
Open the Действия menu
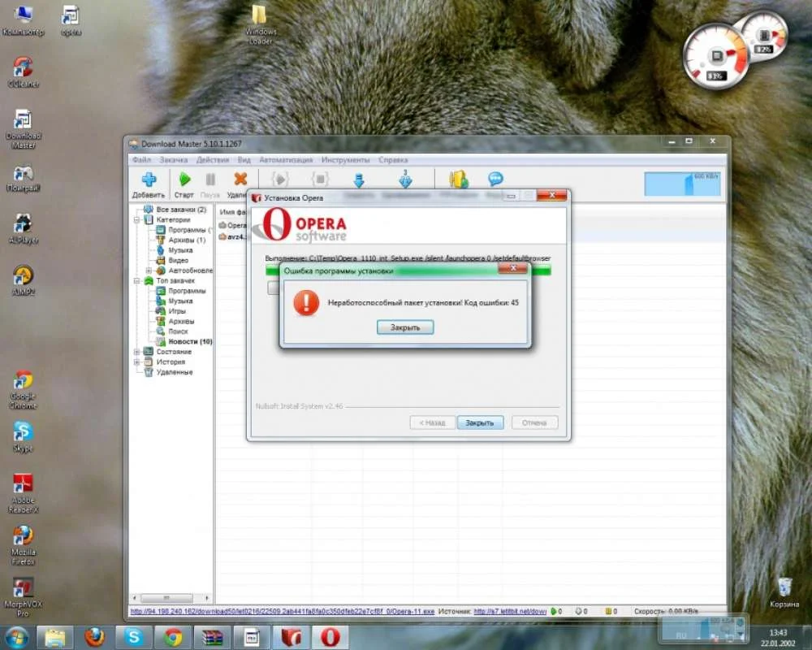tap(212, 159)
